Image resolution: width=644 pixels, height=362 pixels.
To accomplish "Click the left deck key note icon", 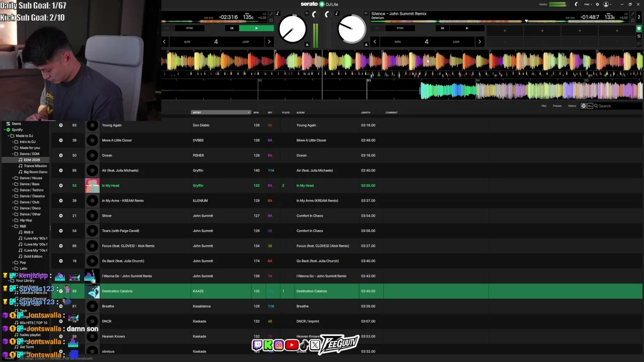I will tap(277, 14).
